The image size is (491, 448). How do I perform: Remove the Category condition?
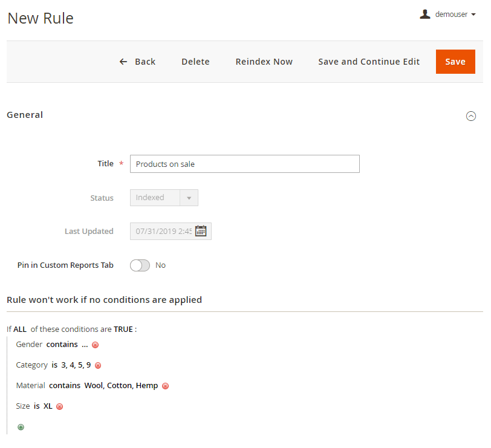point(98,366)
